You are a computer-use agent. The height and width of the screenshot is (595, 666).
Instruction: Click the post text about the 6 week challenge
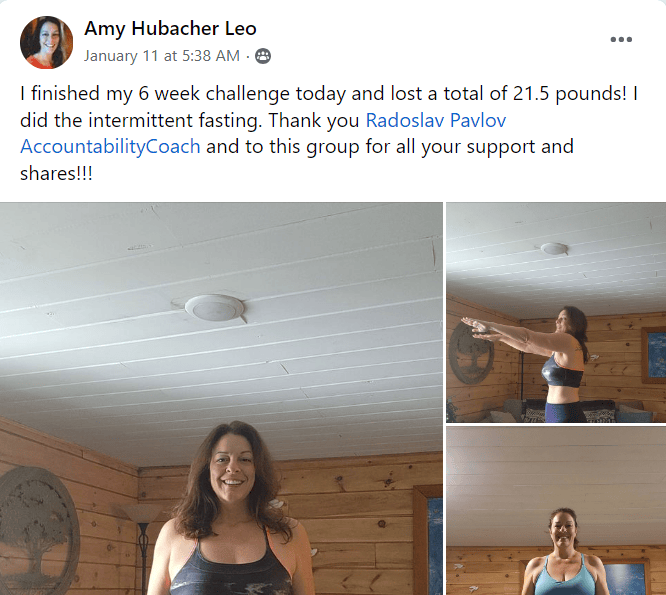[329, 133]
